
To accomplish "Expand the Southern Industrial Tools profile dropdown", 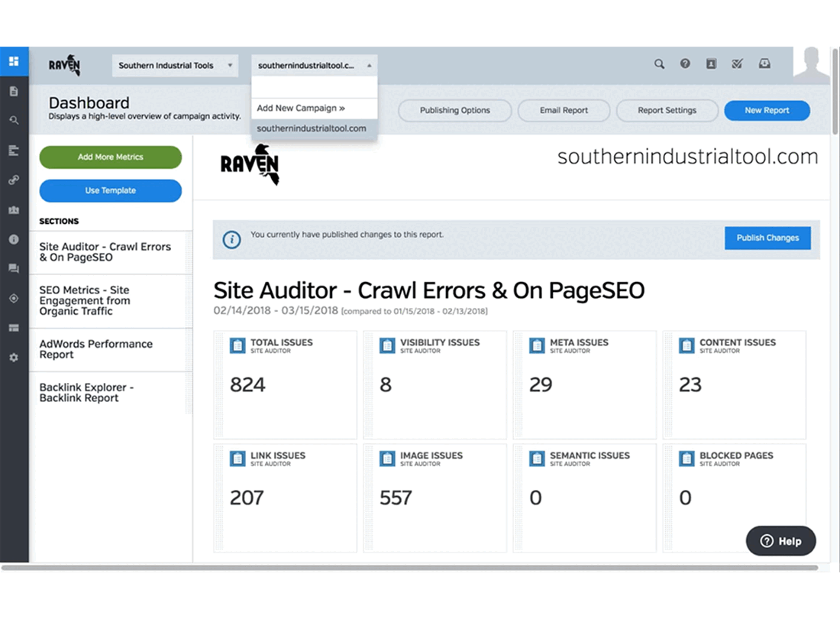I will [x=175, y=66].
